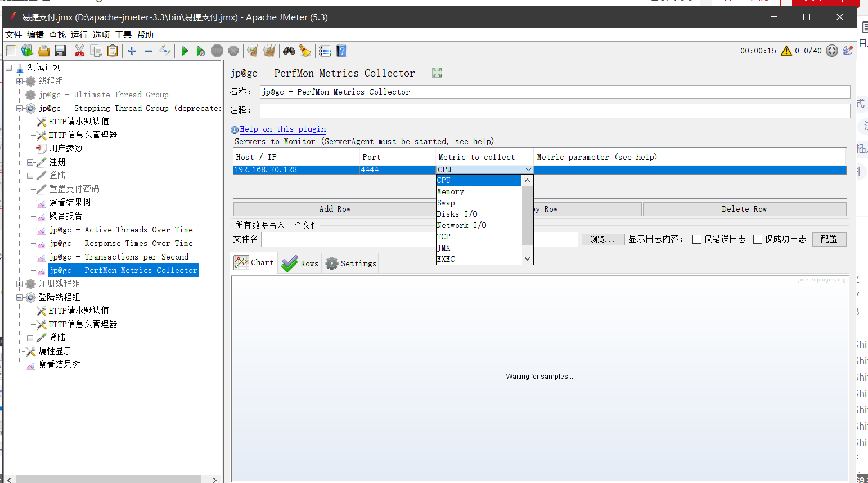868x483 pixels.
Task: Click the Open file folder icon
Action: coord(44,51)
